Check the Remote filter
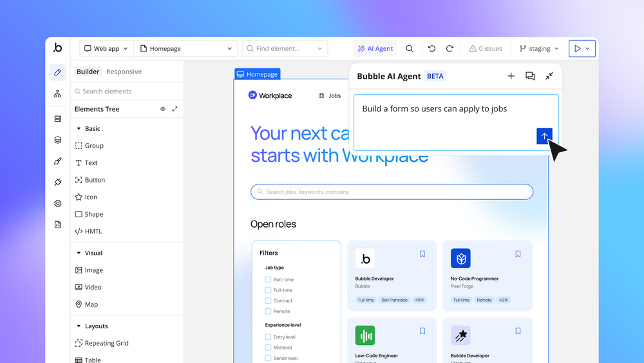 click(268, 311)
